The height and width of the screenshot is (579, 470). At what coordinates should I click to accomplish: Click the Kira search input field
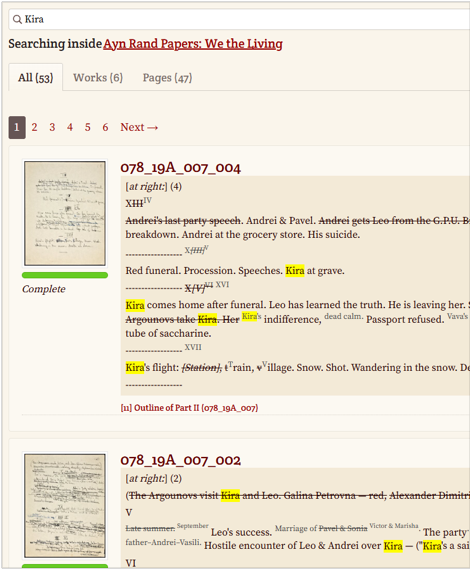(239, 19)
